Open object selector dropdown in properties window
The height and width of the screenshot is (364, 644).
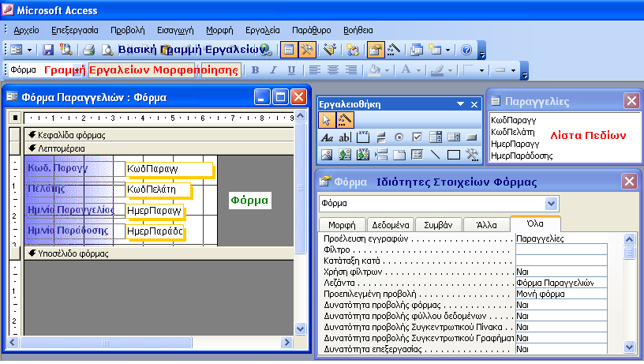tap(551, 204)
